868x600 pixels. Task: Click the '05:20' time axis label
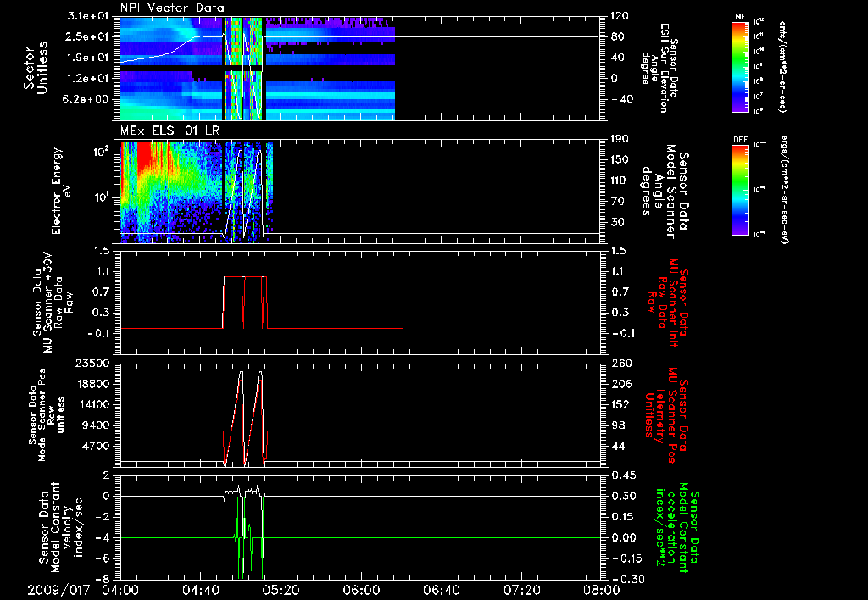(x=281, y=591)
